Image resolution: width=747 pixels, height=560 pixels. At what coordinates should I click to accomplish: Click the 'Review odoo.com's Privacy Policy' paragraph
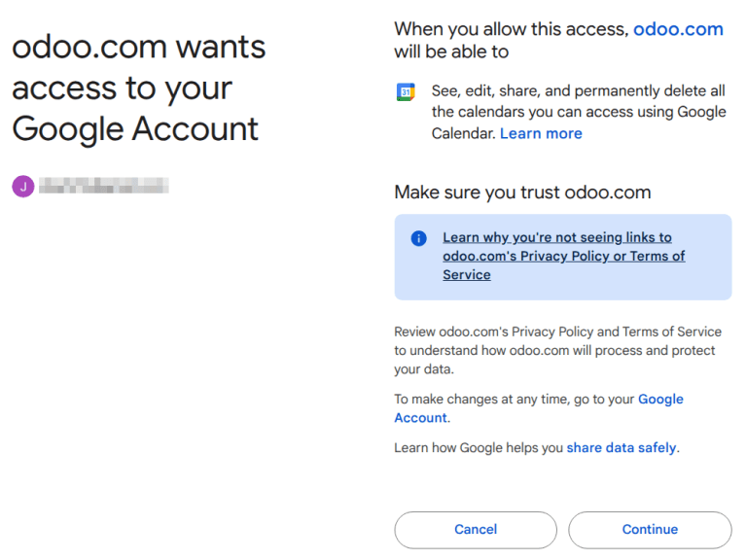pos(557,350)
